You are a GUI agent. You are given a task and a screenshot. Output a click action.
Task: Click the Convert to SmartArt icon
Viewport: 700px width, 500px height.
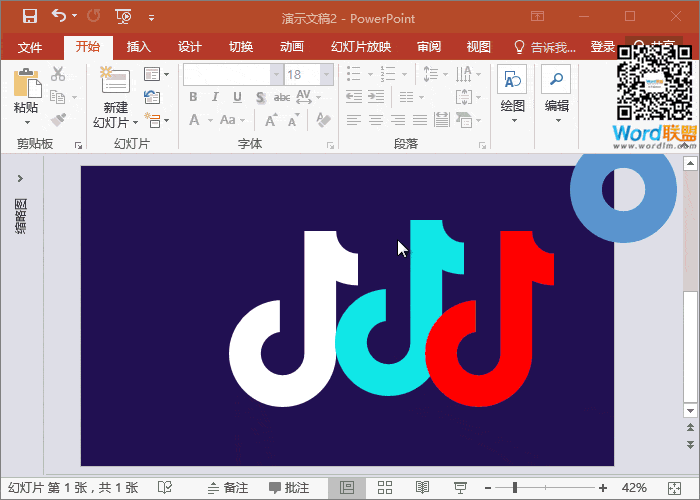pos(464,120)
